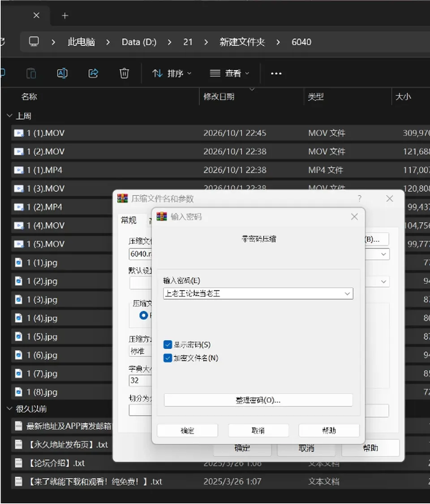Click 取消 in the 输入密码 dialog
430x504 pixels.
pos(258,431)
